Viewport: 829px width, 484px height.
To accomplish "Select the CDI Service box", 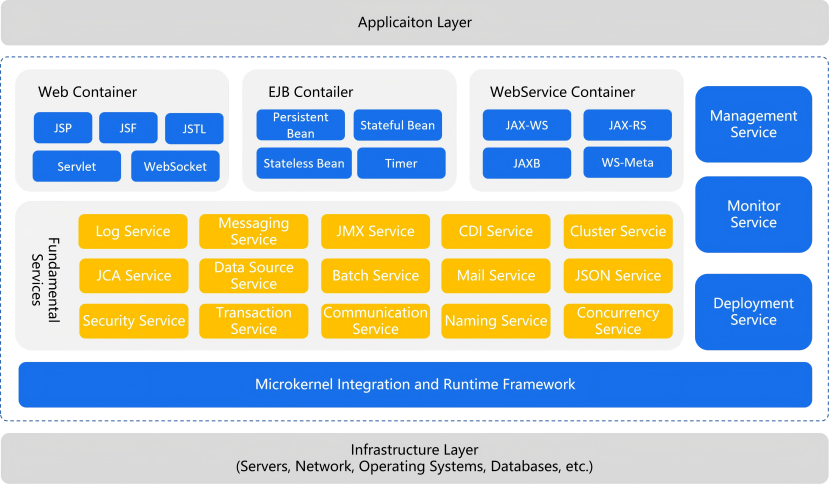I will coord(496,231).
